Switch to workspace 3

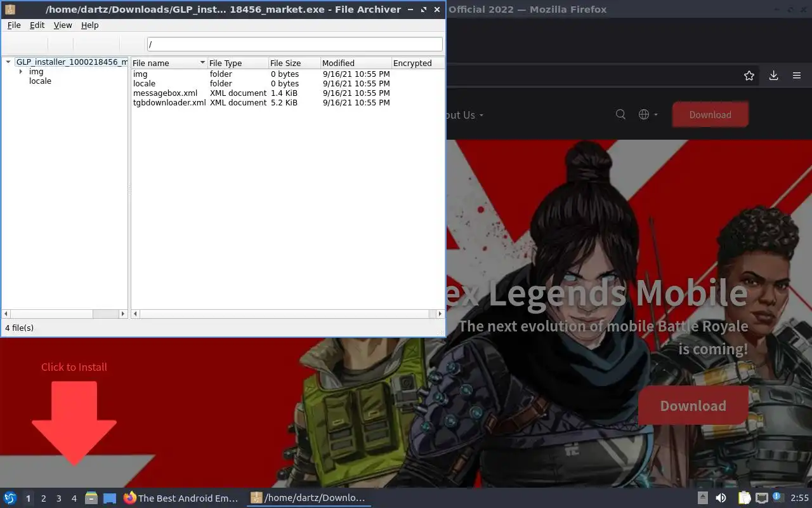click(58, 498)
